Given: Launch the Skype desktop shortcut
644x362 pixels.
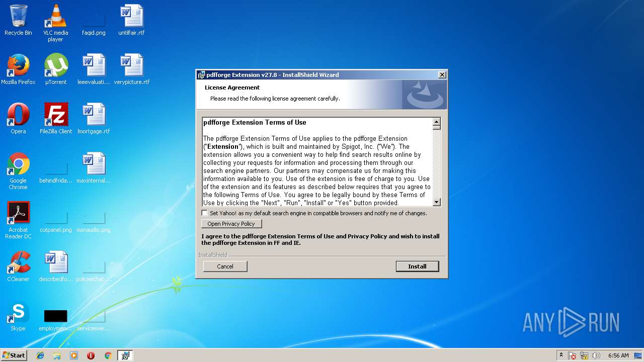Looking at the screenshot, I should 18,316.
